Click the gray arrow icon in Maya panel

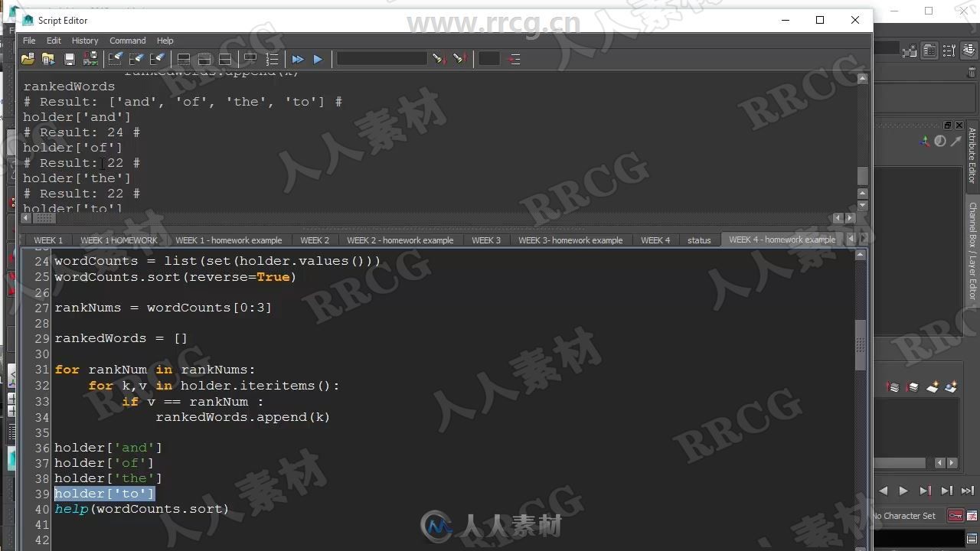(956, 141)
